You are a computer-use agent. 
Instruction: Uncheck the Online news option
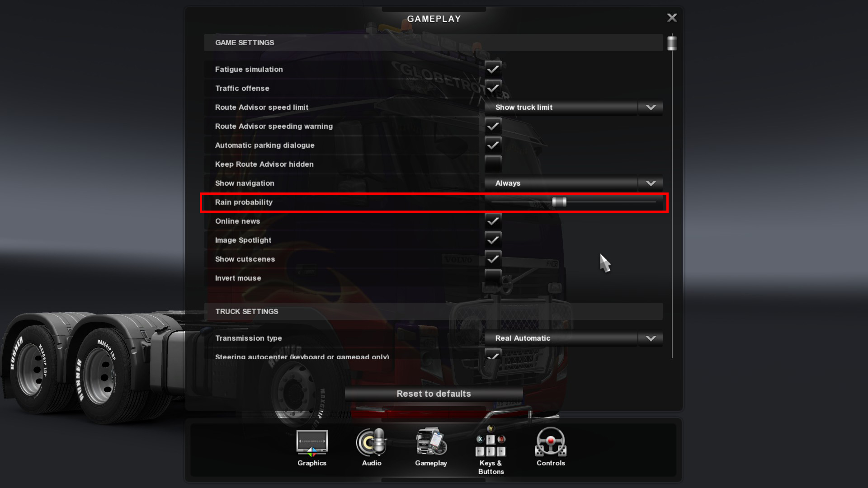[493, 221]
